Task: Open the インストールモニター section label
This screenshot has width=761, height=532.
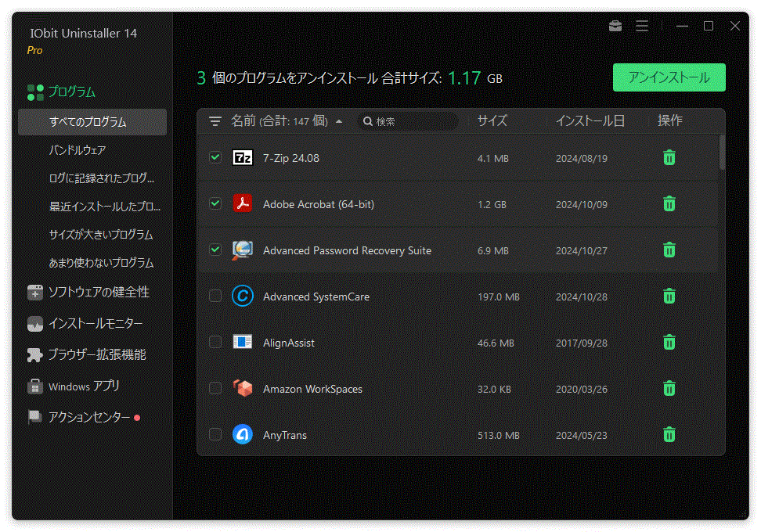Action: pyautogui.click(x=96, y=323)
